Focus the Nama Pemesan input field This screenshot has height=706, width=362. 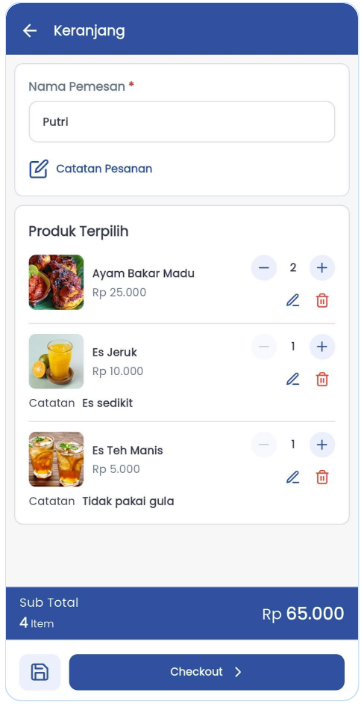[x=182, y=122]
